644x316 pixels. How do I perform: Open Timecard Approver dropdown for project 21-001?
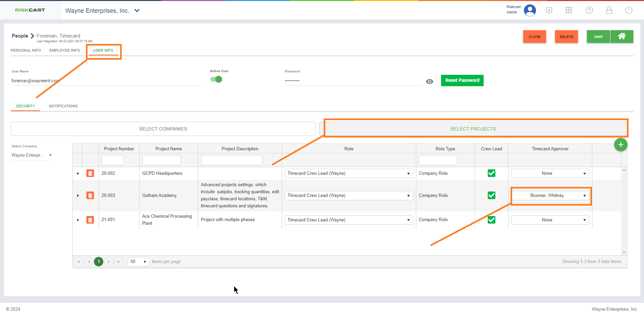coord(550,220)
